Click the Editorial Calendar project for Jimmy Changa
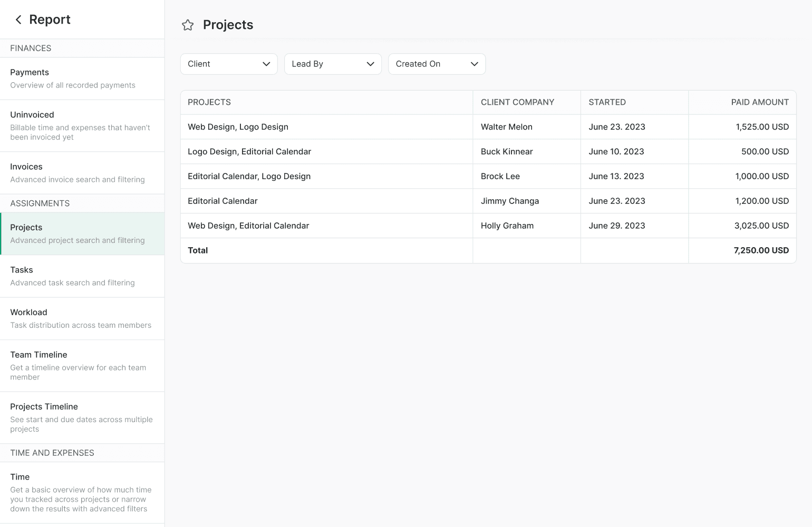The width and height of the screenshot is (812, 527). point(223,201)
